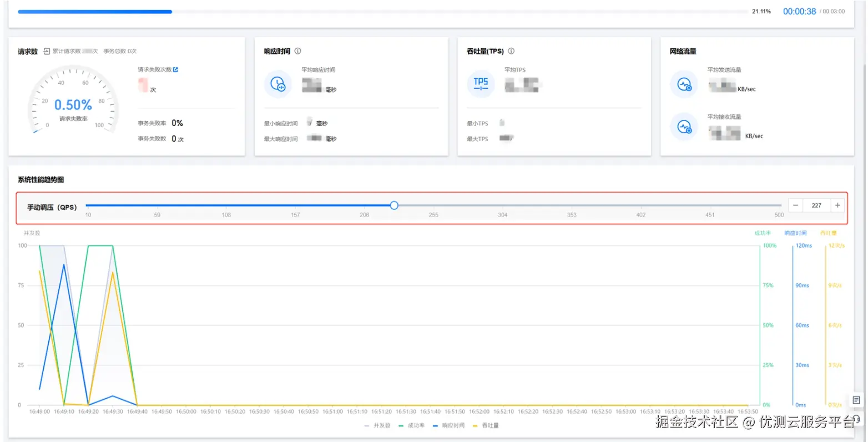The height and width of the screenshot is (442, 868).
Task: Click the 事务失败数 0 次 value
Action: coord(178,139)
